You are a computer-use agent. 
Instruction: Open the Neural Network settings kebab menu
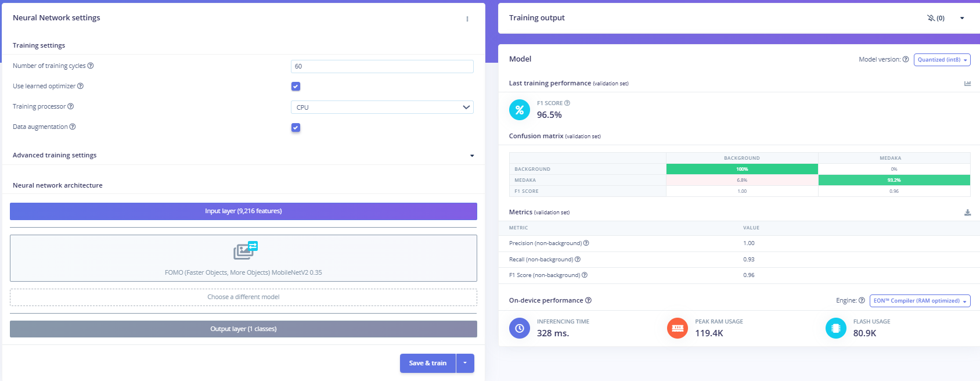(x=467, y=19)
